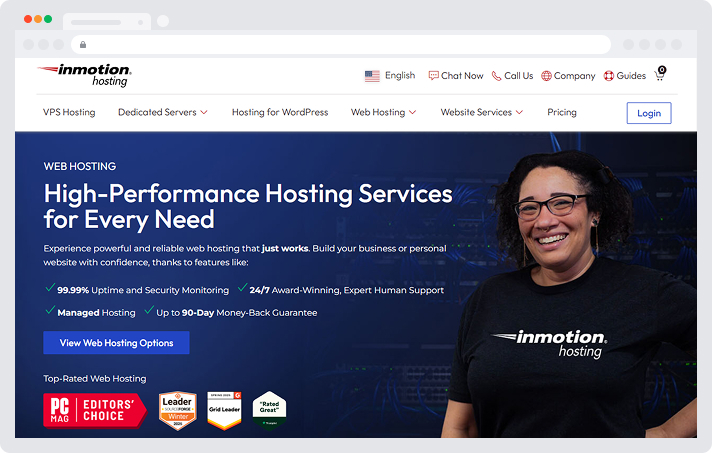Expand the Web Hosting dropdown chevron
The height and width of the screenshot is (453, 712).
[x=412, y=112]
